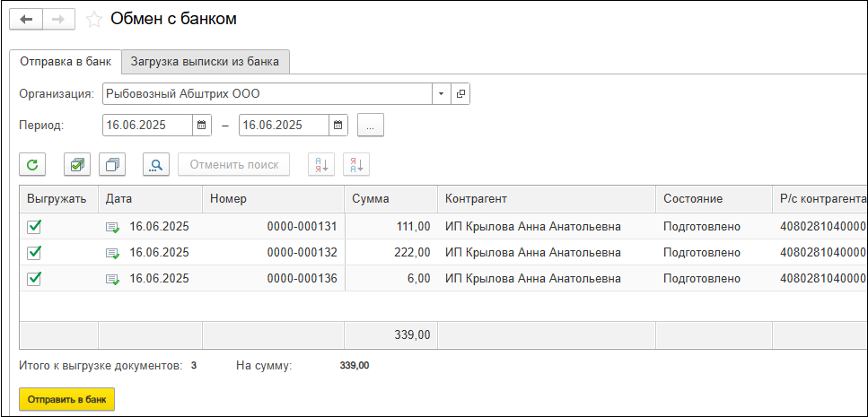The image size is (868, 417).
Task: Toggle export checkbox for document 0000-000132
Action: tap(35, 253)
